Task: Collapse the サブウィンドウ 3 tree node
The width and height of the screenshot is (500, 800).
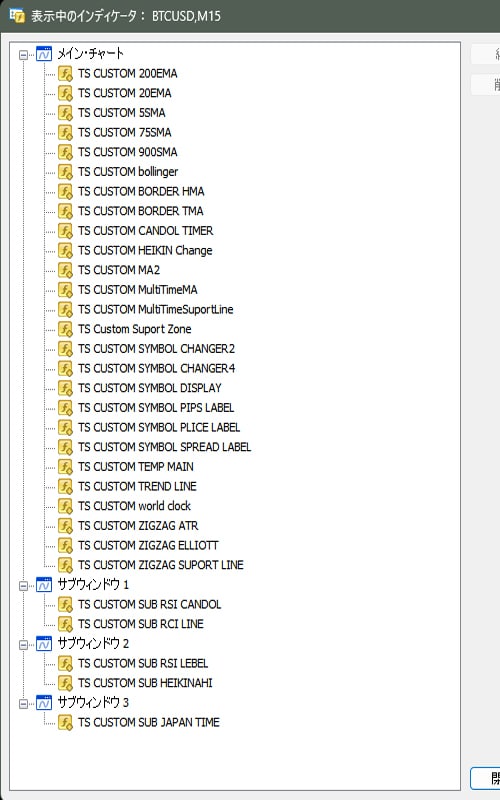Action: [x=23, y=704]
